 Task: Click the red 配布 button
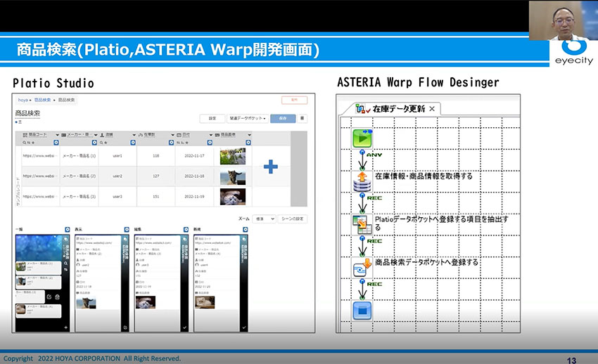pos(294,100)
